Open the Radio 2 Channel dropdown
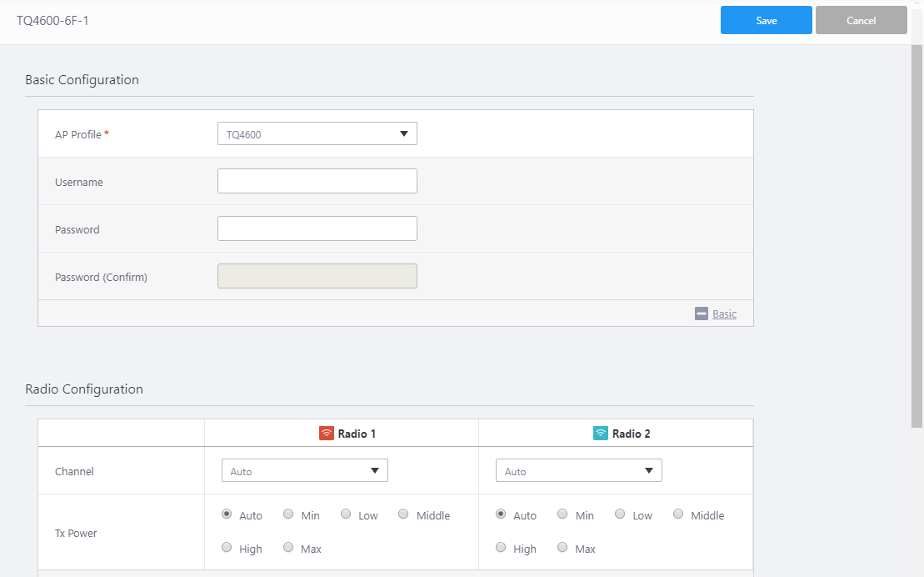924x577 pixels. tap(579, 470)
